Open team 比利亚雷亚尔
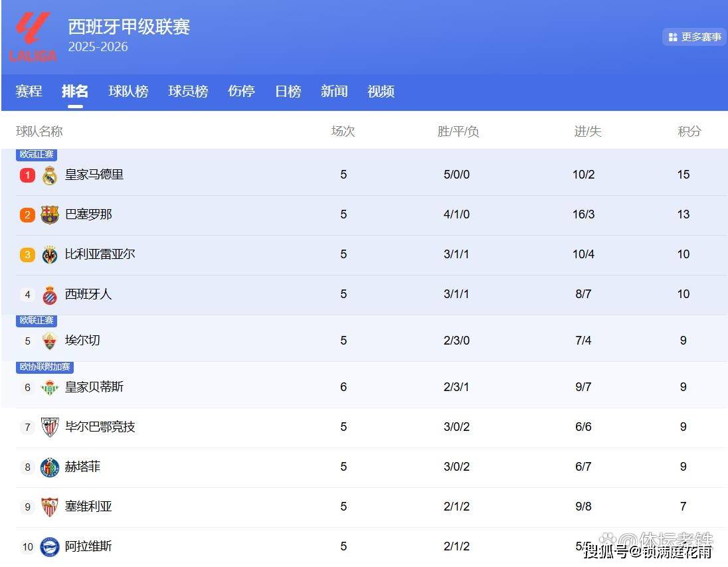728x567 pixels. coord(100,254)
